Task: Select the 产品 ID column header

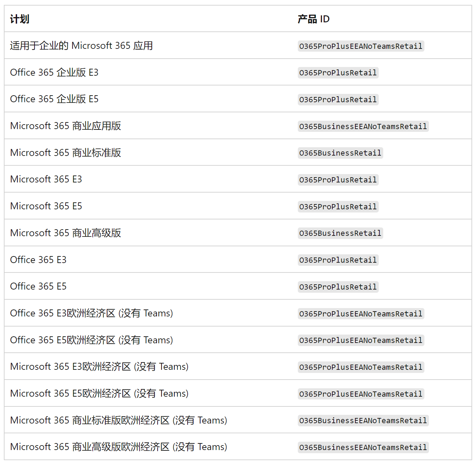Action: [313, 19]
